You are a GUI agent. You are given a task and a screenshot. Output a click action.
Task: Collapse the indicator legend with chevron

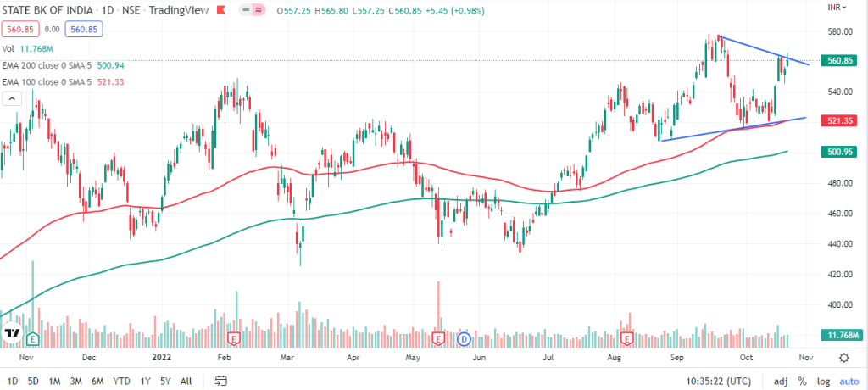[13, 98]
